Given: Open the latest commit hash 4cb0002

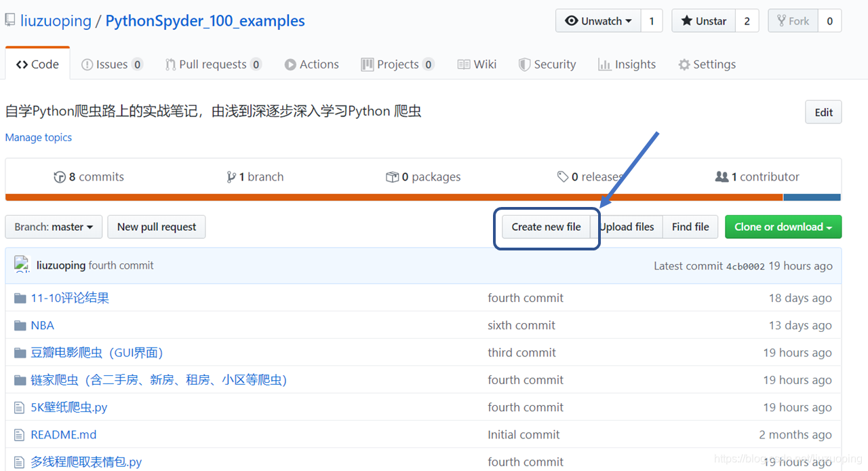Looking at the screenshot, I should click(x=745, y=267).
